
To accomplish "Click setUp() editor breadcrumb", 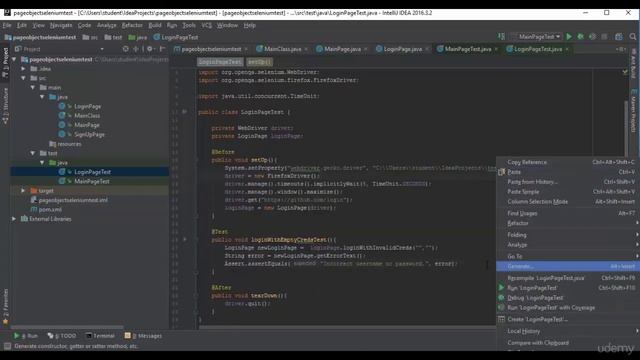I will click(x=260, y=62).
